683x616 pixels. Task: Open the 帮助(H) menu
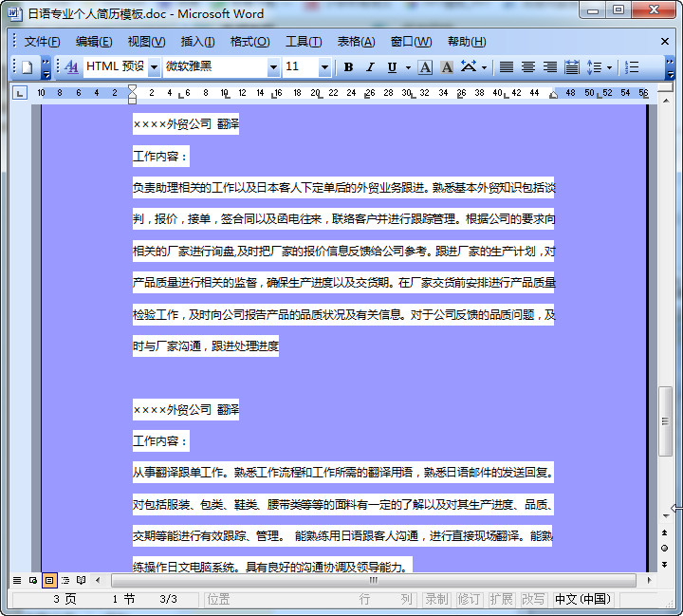(x=467, y=42)
